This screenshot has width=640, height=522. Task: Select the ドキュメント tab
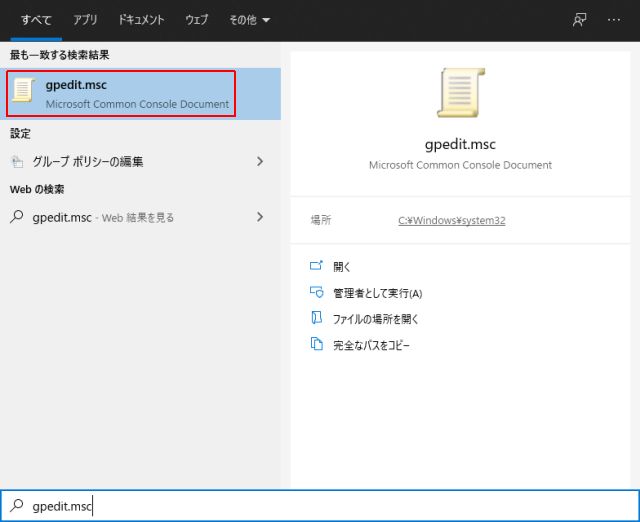[x=142, y=20]
